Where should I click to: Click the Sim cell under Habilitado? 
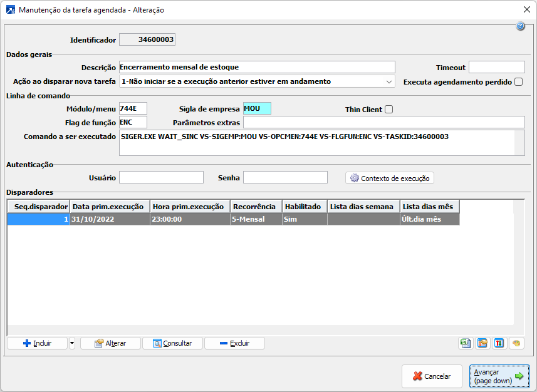pyautogui.click(x=305, y=219)
